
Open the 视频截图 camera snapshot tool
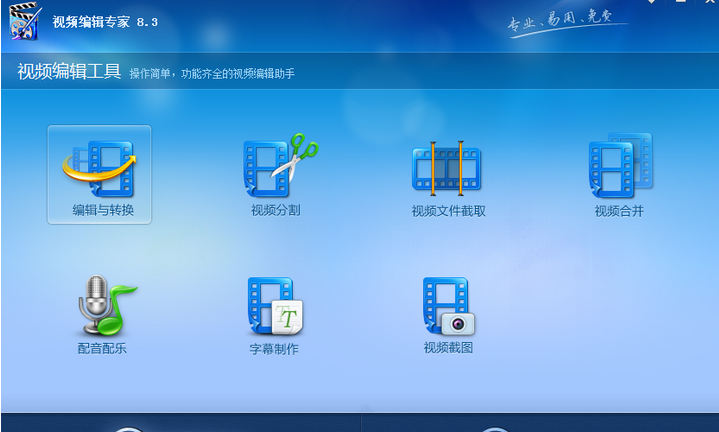click(x=448, y=315)
